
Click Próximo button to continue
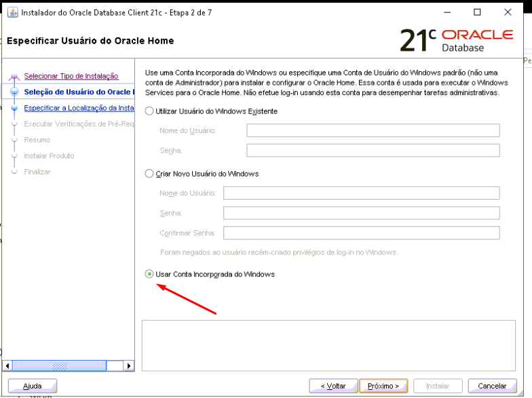[383, 386]
